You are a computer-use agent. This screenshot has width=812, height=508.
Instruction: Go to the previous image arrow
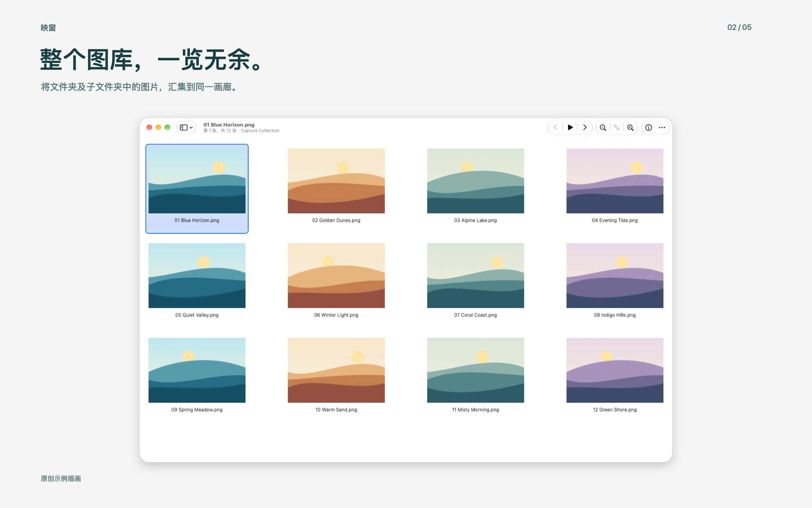pyautogui.click(x=555, y=128)
